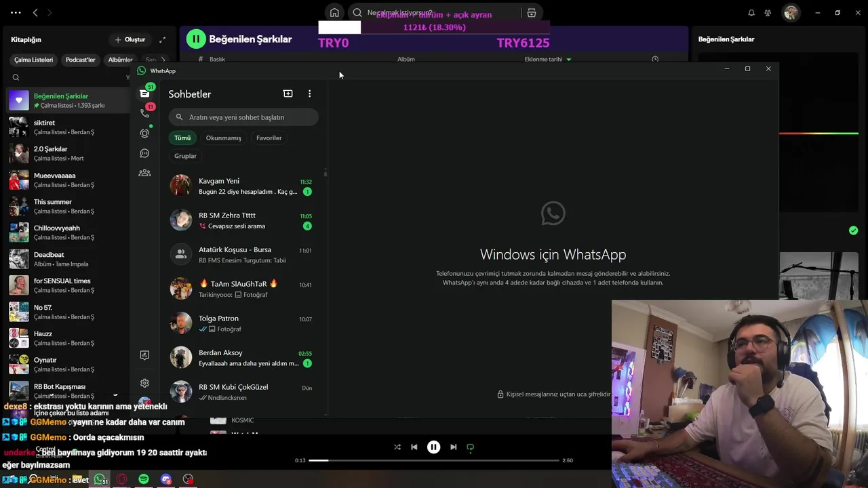This screenshot has height=488, width=868.
Task: Select the Tümü chat filter
Action: 182,138
